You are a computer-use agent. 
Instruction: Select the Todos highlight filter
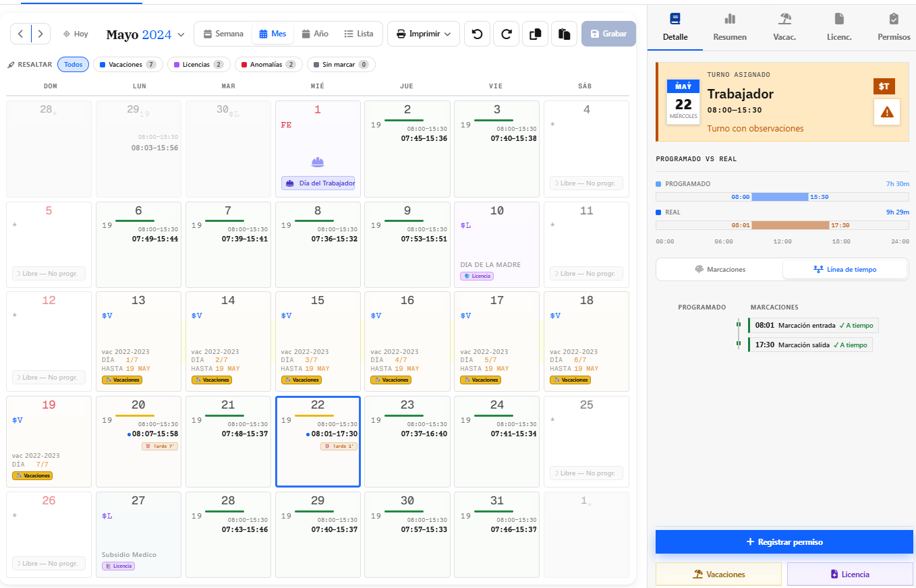click(x=73, y=65)
